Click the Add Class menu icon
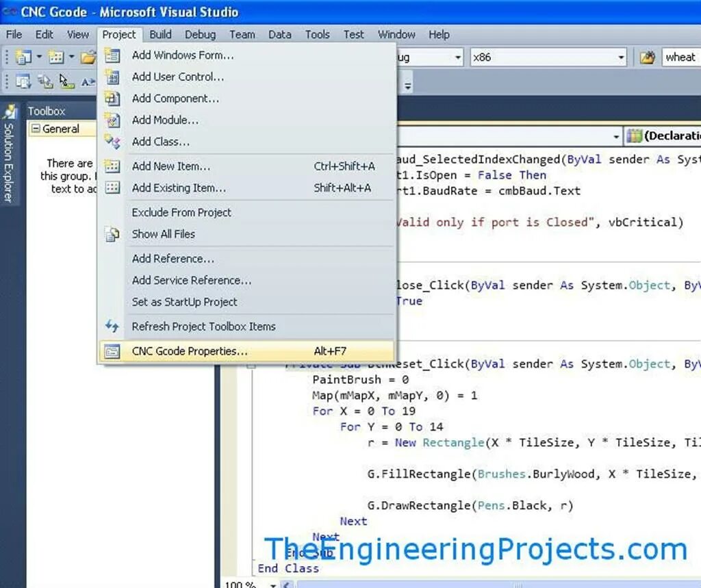 pyautogui.click(x=112, y=142)
